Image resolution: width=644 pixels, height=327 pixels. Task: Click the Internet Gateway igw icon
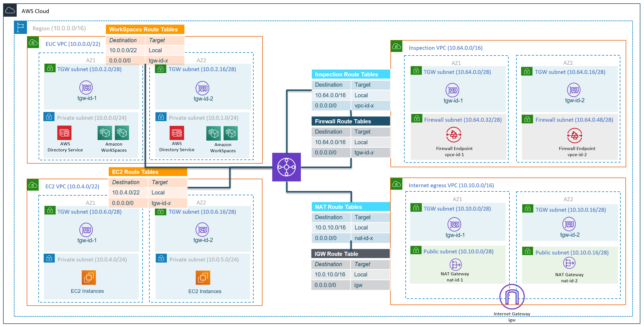[x=512, y=297]
